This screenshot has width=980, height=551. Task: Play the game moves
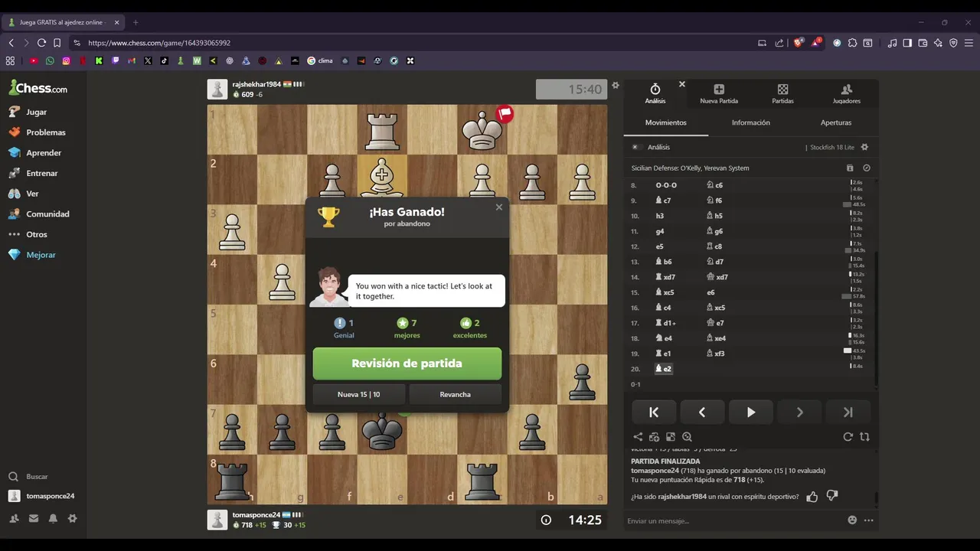751,412
